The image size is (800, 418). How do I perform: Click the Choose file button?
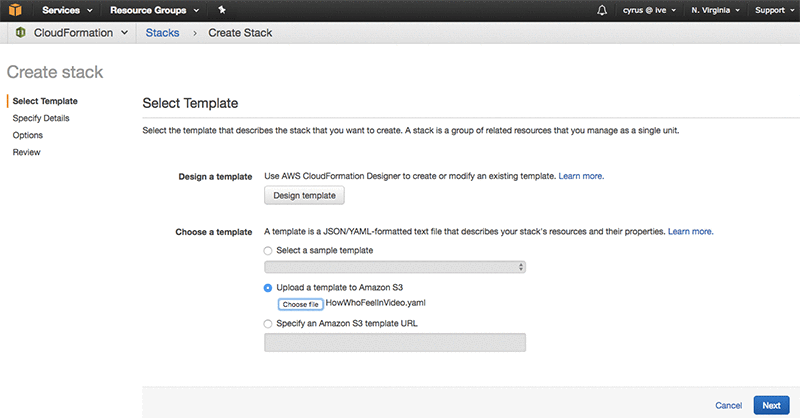[301, 304]
